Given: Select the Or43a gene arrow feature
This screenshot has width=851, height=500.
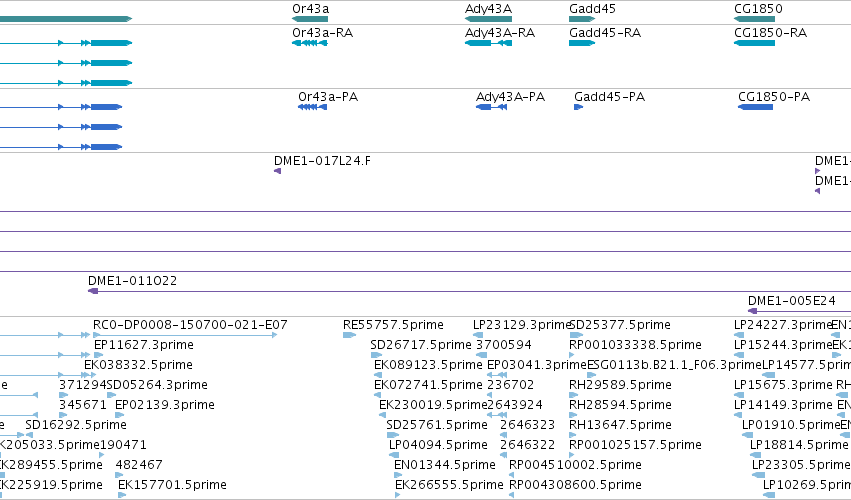Looking at the screenshot, I should tap(310, 19).
